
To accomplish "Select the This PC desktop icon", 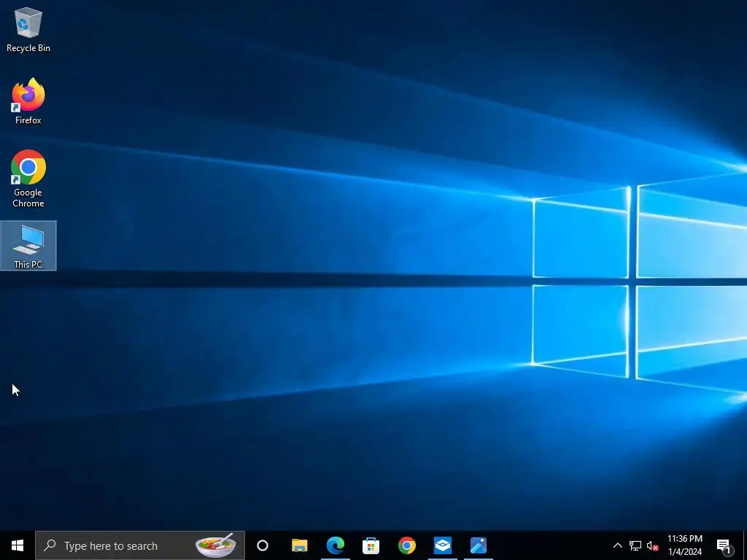I will [x=28, y=246].
